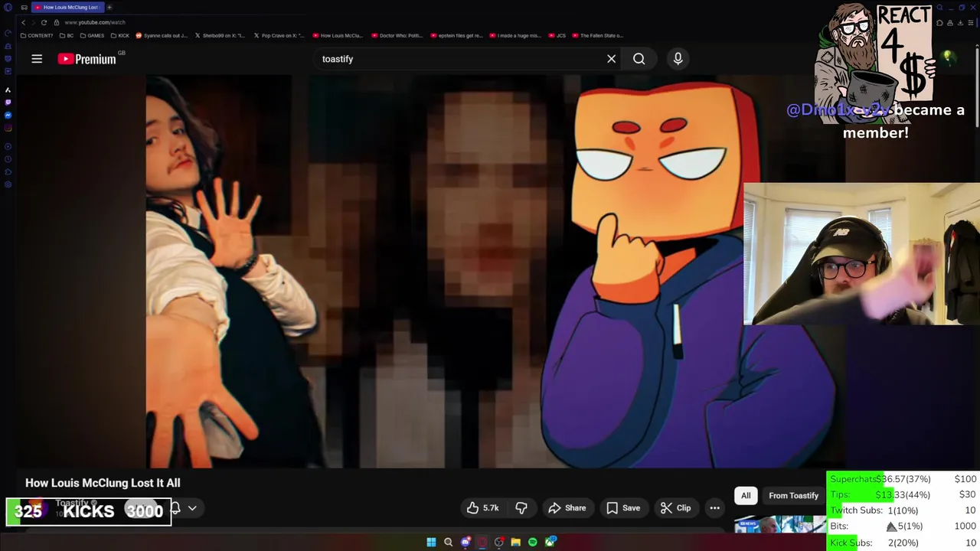Open Syanne calls out bookmark

pos(162,35)
